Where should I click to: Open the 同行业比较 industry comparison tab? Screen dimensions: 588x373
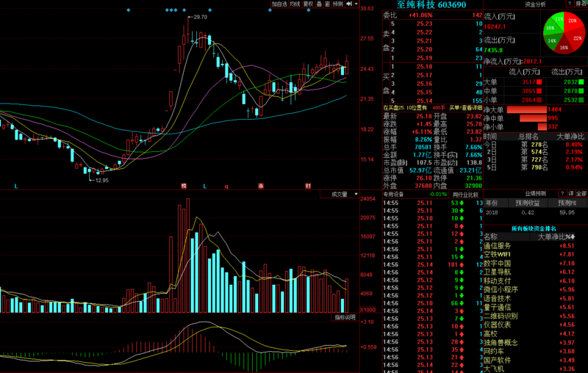(465, 194)
